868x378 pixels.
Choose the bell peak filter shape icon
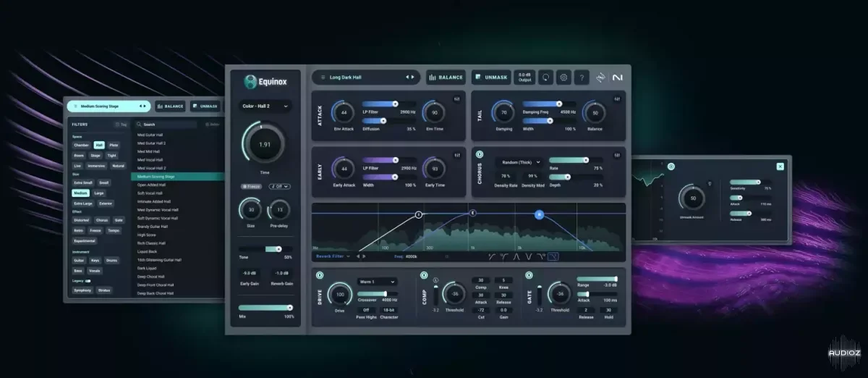point(516,256)
